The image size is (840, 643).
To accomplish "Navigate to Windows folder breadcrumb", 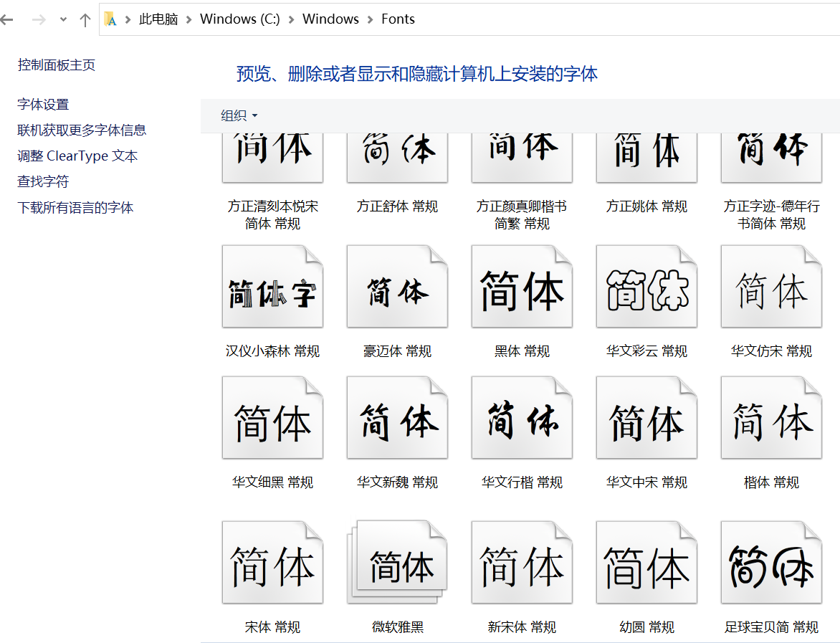I will pos(330,19).
